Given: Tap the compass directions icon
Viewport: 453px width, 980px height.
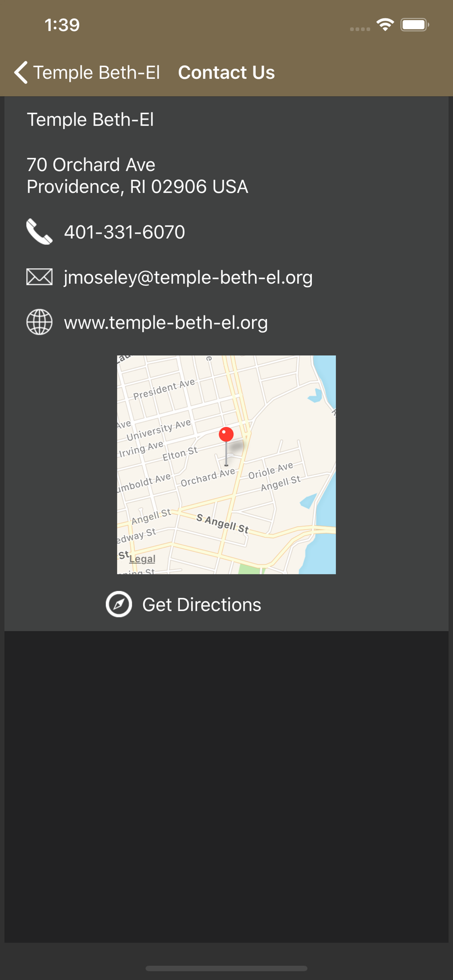Looking at the screenshot, I should point(119,604).
